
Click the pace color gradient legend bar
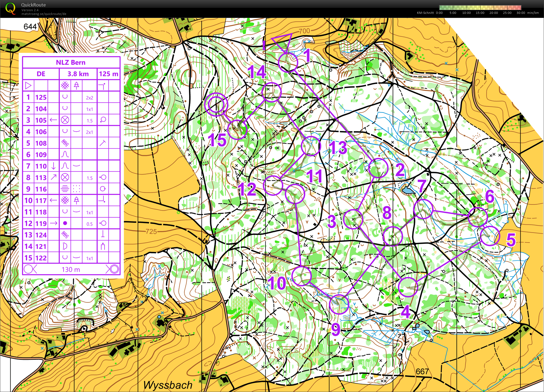click(480, 8)
